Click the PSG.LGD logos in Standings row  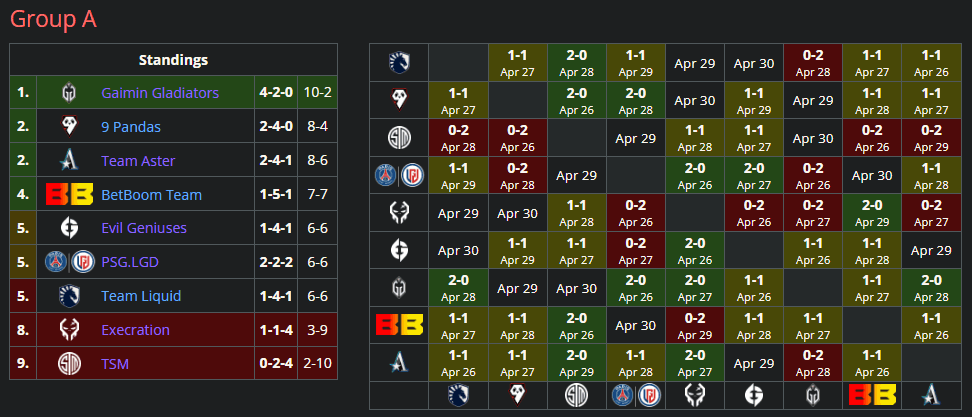click(x=69, y=262)
